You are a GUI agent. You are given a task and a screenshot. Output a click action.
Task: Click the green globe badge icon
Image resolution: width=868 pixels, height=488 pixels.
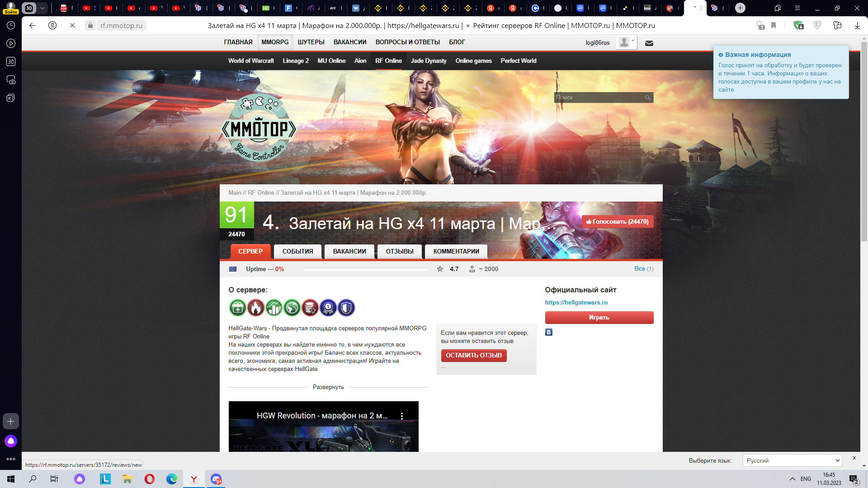(x=292, y=308)
